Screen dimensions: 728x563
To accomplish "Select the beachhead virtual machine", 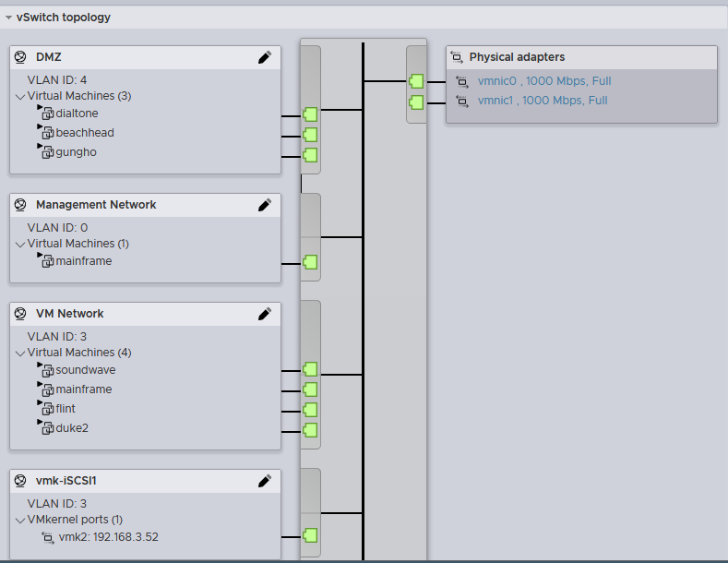I will pyautogui.click(x=85, y=133).
